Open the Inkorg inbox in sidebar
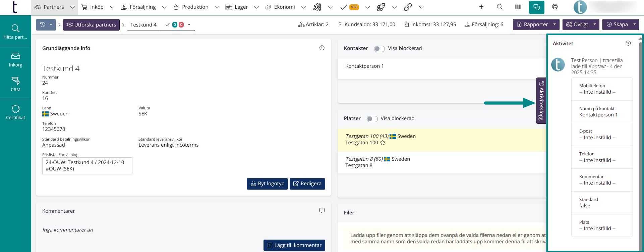This screenshot has width=644, height=252. pos(15,60)
